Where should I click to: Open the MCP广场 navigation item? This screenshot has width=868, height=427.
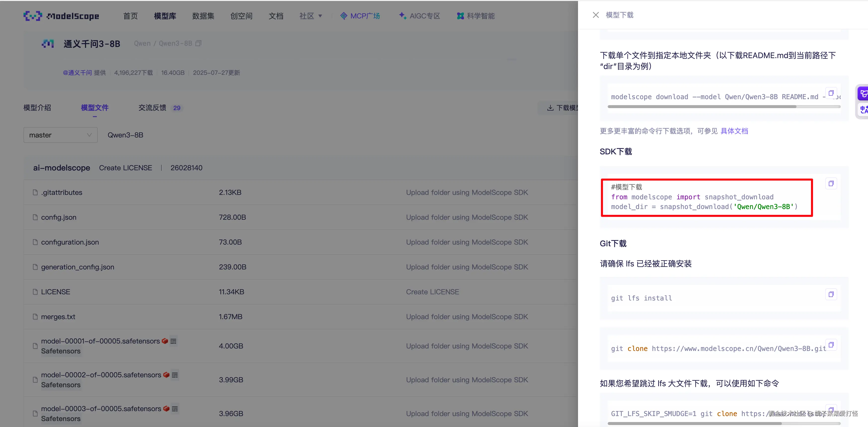pos(360,16)
